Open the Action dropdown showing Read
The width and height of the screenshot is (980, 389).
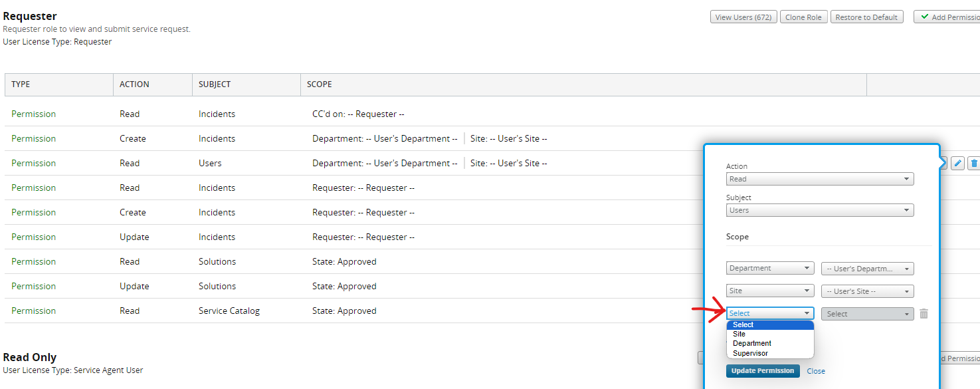(820, 179)
